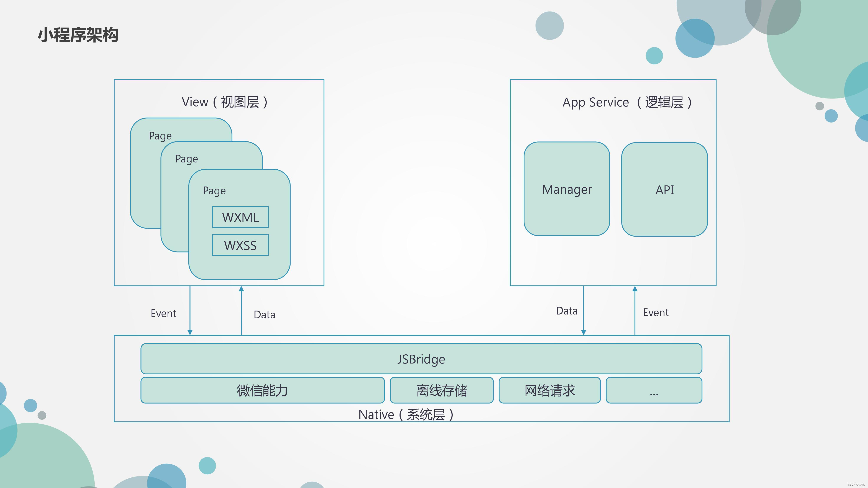
Task: Select the API block in App Service
Action: (x=664, y=190)
